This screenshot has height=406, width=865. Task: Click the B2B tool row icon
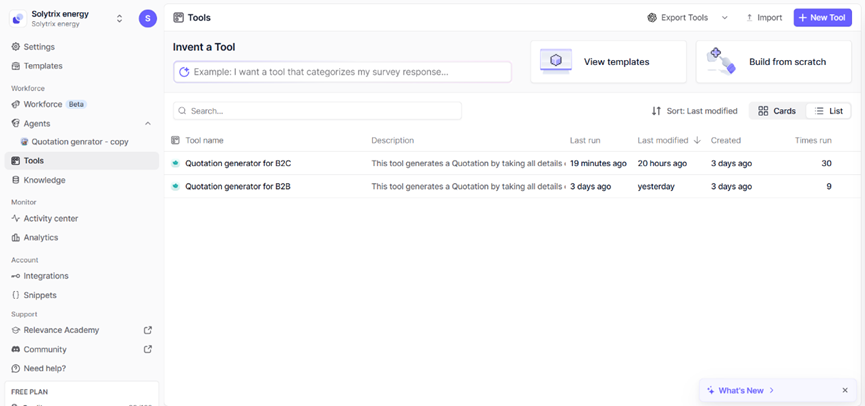175,186
